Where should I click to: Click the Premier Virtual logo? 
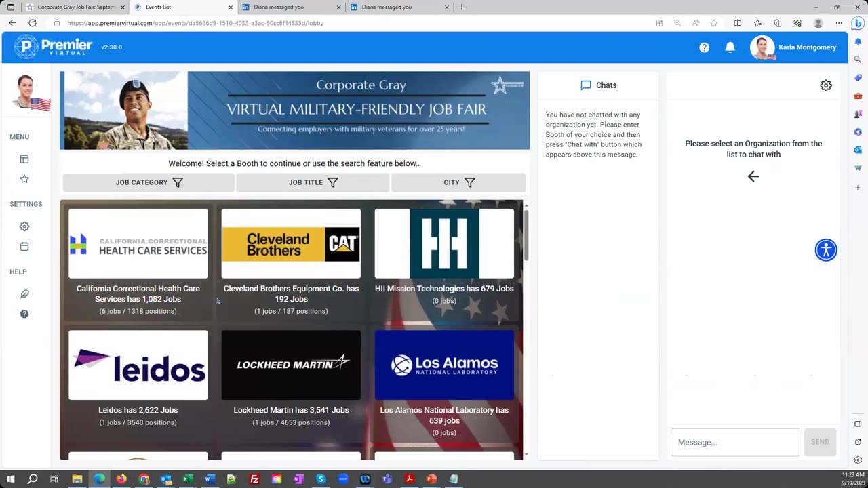54,47
